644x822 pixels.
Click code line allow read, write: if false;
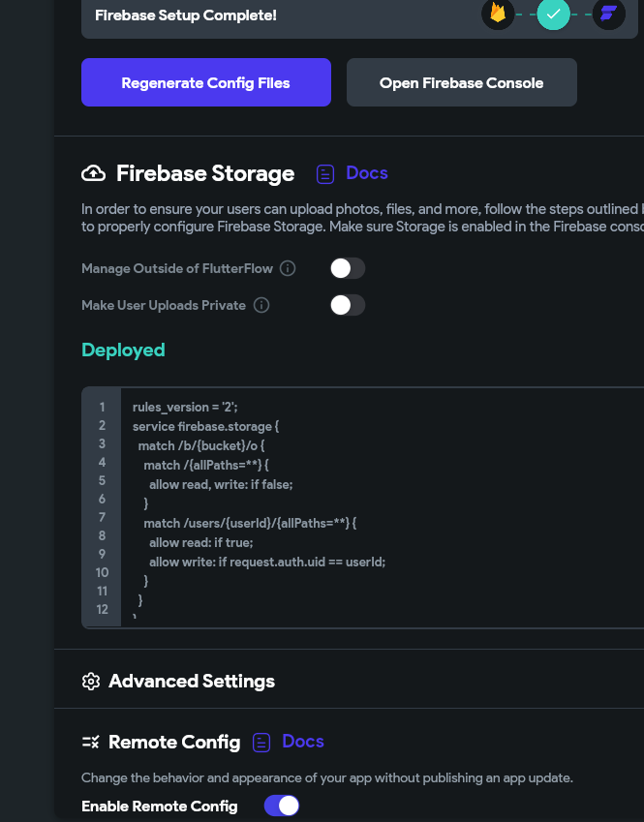(x=221, y=484)
